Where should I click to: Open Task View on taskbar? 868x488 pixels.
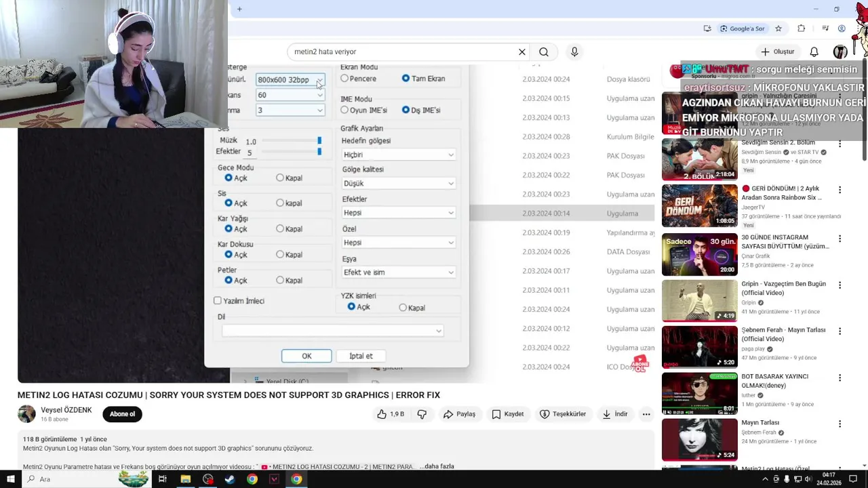(x=163, y=479)
